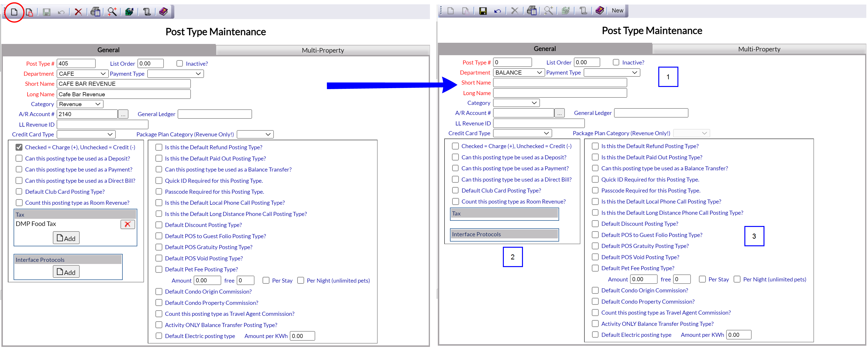Enable Default Electric posting type, right form
Screen dimensions: 868x349
[x=595, y=335]
